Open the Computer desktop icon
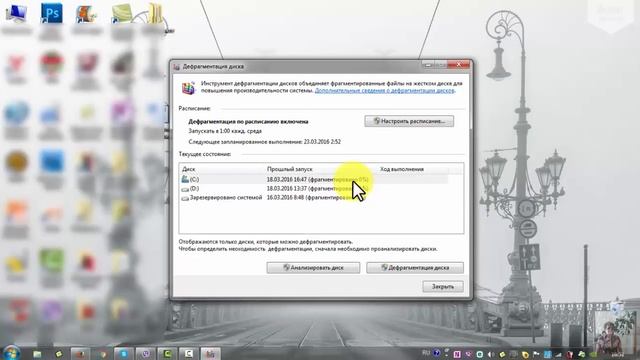The image size is (640, 360). tap(16, 13)
